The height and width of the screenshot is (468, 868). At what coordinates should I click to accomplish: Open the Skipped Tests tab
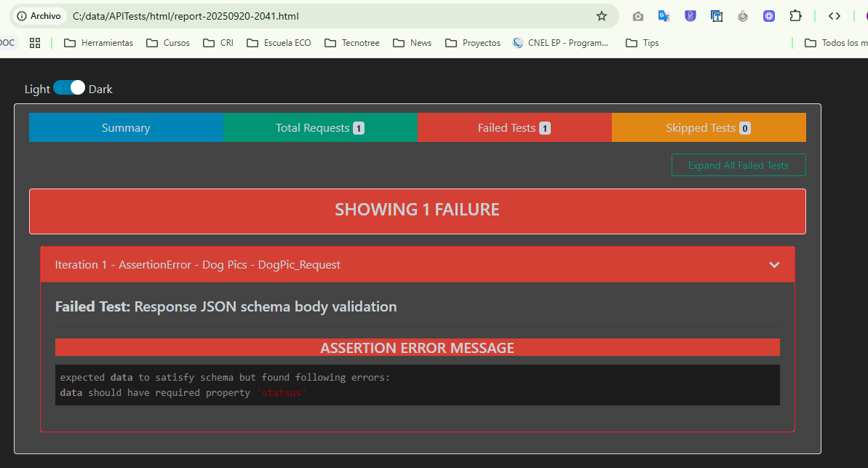click(708, 128)
